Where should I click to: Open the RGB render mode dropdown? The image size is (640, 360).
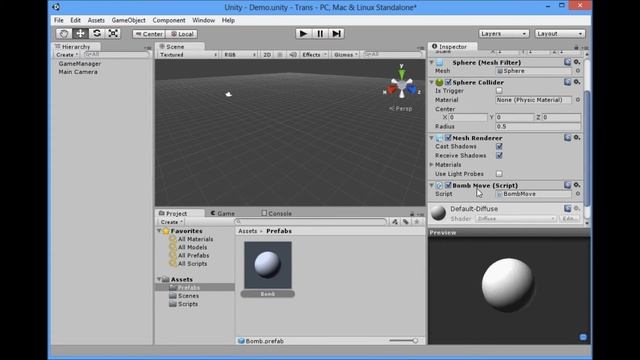240,55
